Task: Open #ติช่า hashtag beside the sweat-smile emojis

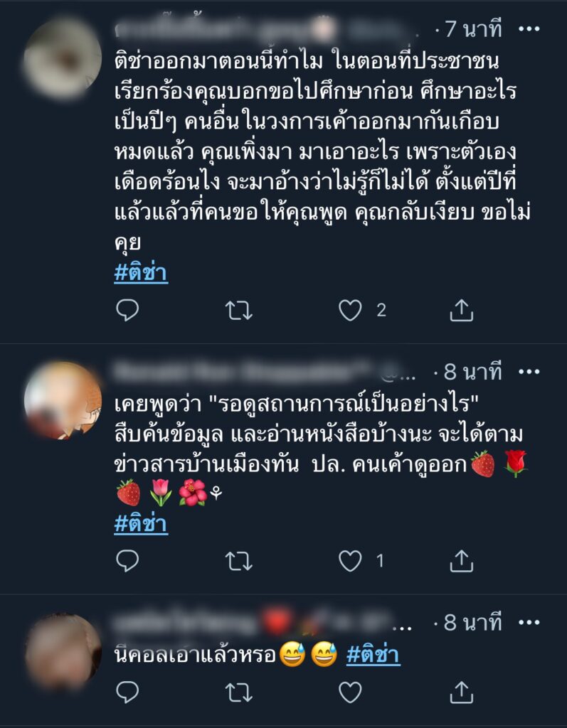Action: (373, 655)
